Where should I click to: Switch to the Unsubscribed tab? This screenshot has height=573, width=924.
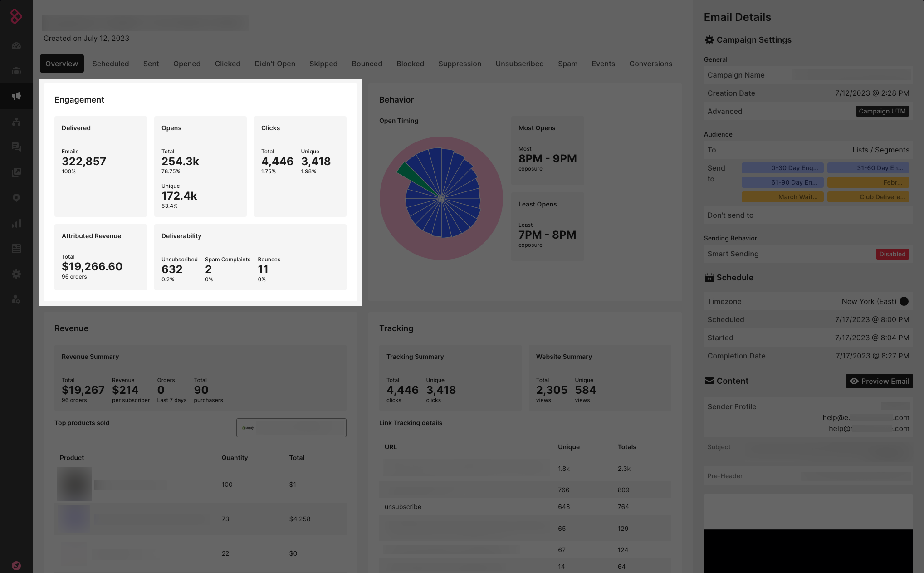(x=519, y=64)
